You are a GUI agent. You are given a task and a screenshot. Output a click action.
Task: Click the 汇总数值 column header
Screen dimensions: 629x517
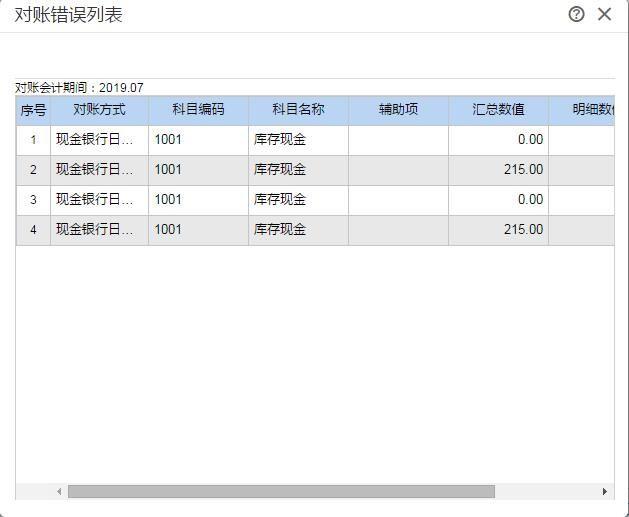[498, 110]
